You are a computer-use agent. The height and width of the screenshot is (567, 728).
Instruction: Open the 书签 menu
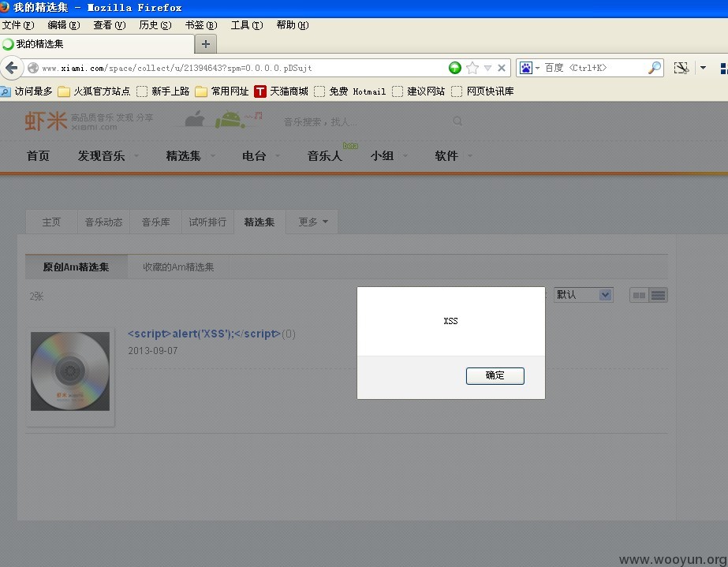click(200, 25)
